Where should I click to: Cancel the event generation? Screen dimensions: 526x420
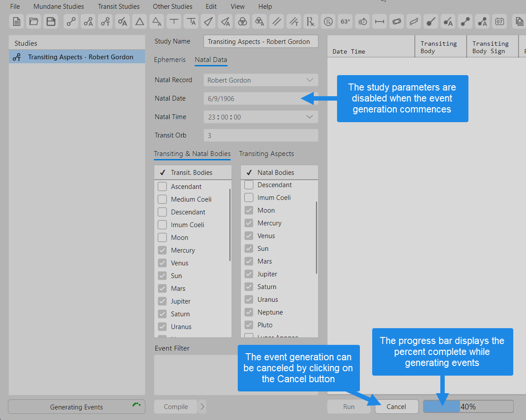(x=396, y=407)
